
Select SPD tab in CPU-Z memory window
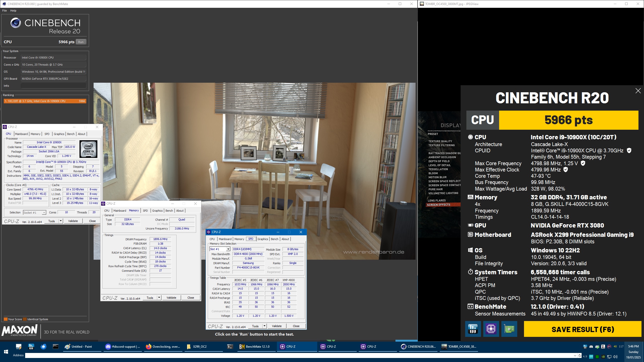145,211
